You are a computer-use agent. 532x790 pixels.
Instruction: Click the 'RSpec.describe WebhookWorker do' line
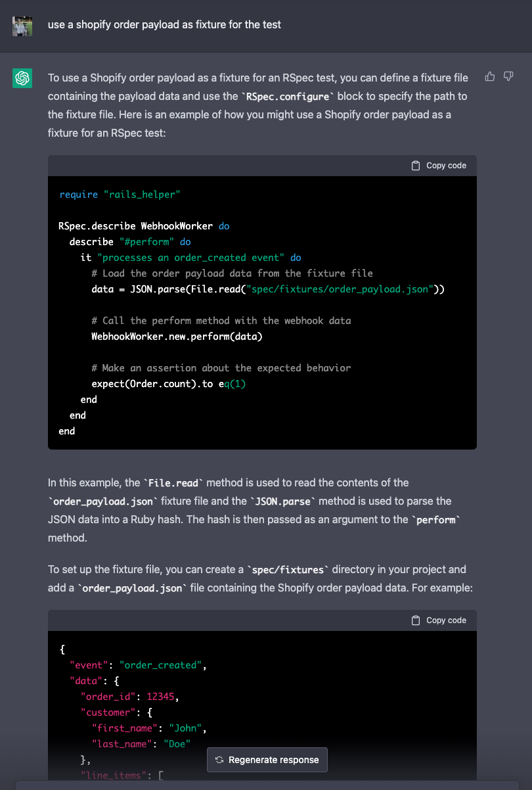[x=144, y=226]
